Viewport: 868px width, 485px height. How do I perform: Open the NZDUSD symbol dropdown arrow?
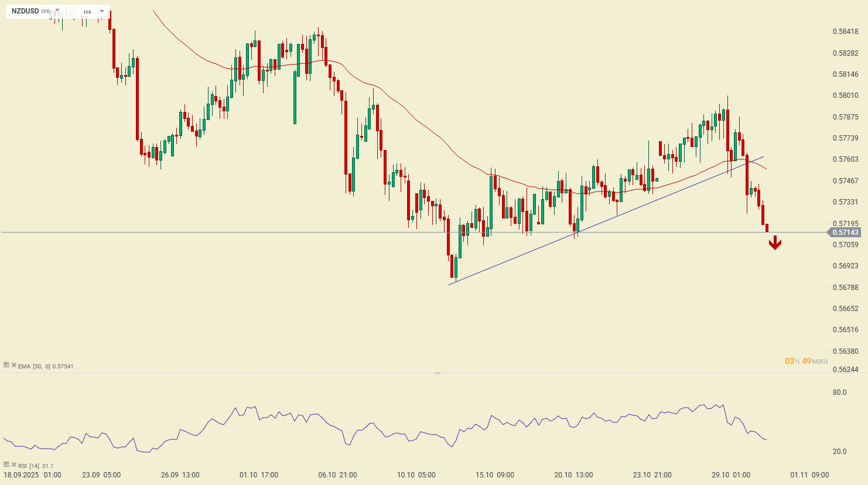[57, 11]
